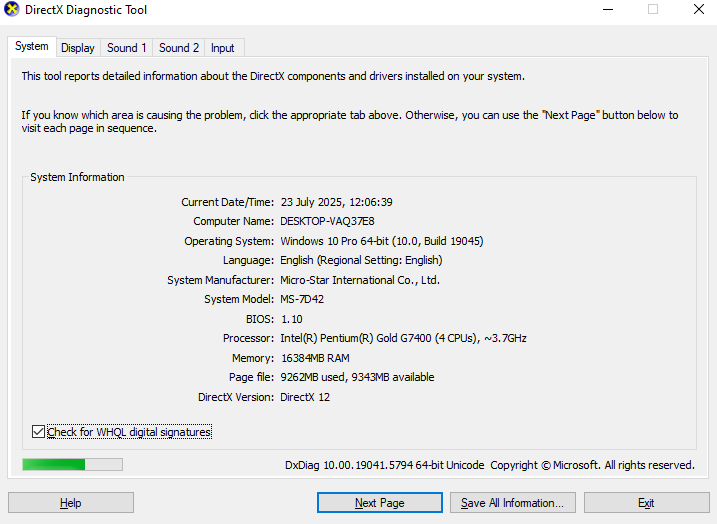717x524 pixels.
Task: Click the Next Page button
Action: tap(380, 503)
